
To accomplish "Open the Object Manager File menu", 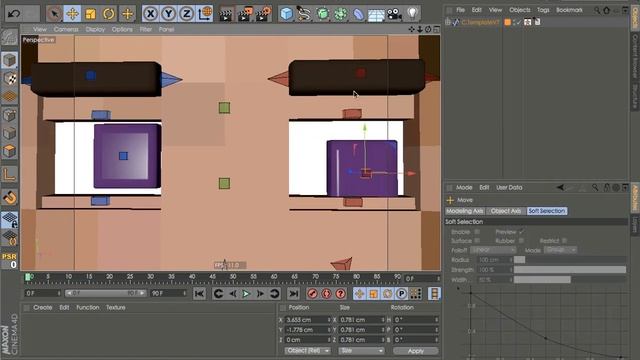I will (x=460, y=10).
